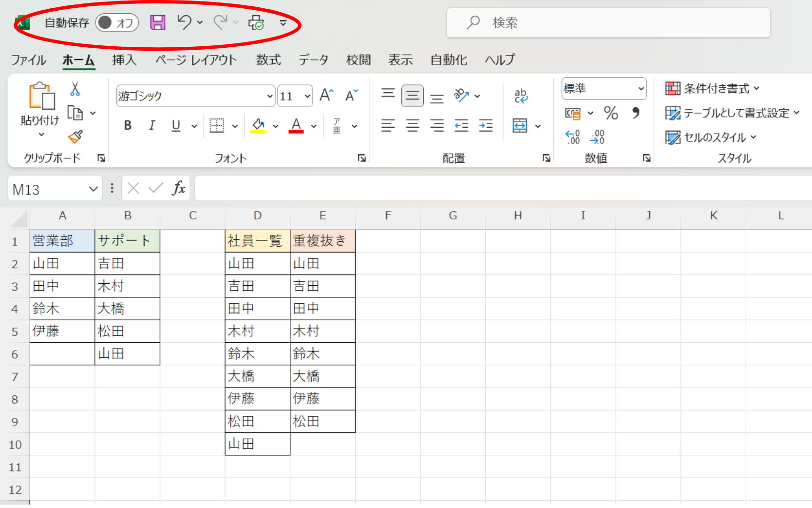Expand the Name Box dropdown arrow
Screen dimensions: 812x508
[x=93, y=189]
